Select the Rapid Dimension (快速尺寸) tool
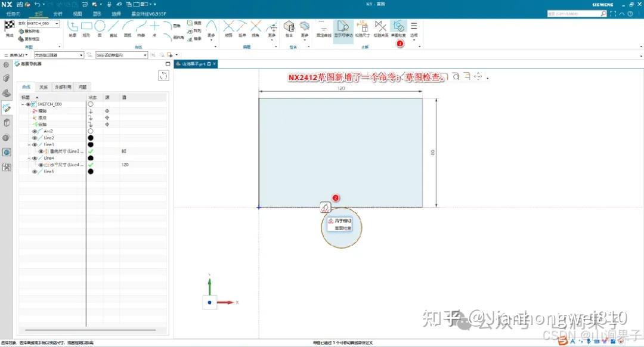Screen dimensions: 644x347 tap(363, 27)
